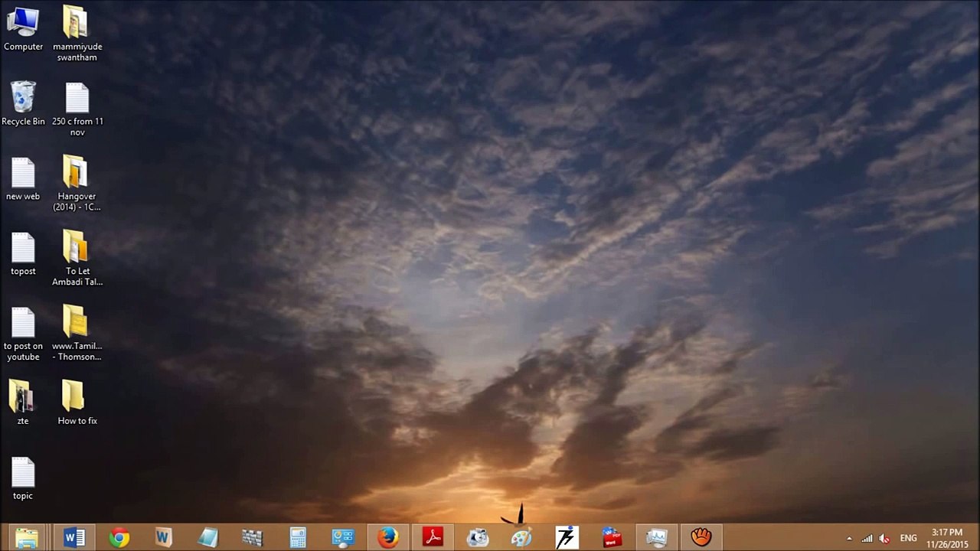Launch Google Chrome from the taskbar
The height and width of the screenshot is (551, 980).
tap(119, 537)
